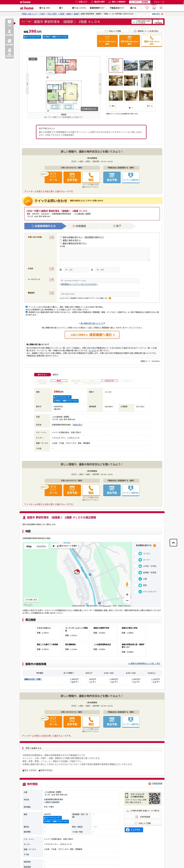Click the back-to-top arrow button
Image resolution: width=184 pixels, height=868 pixels.
pyautogui.click(x=173, y=542)
